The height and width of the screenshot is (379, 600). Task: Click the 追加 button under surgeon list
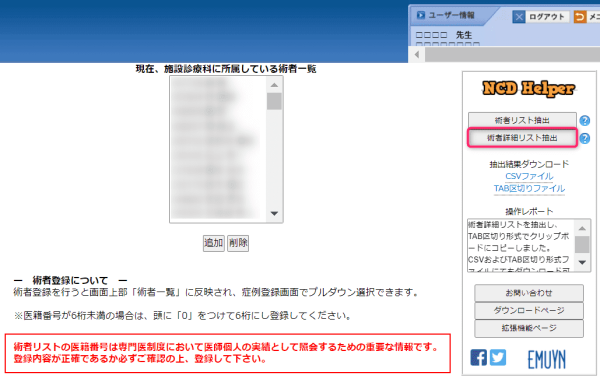point(214,243)
